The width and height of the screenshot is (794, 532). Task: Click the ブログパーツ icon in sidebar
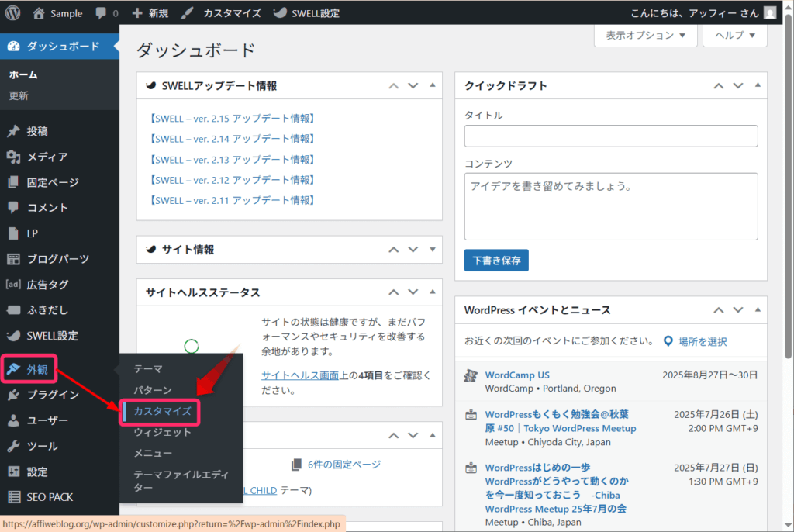click(x=14, y=259)
